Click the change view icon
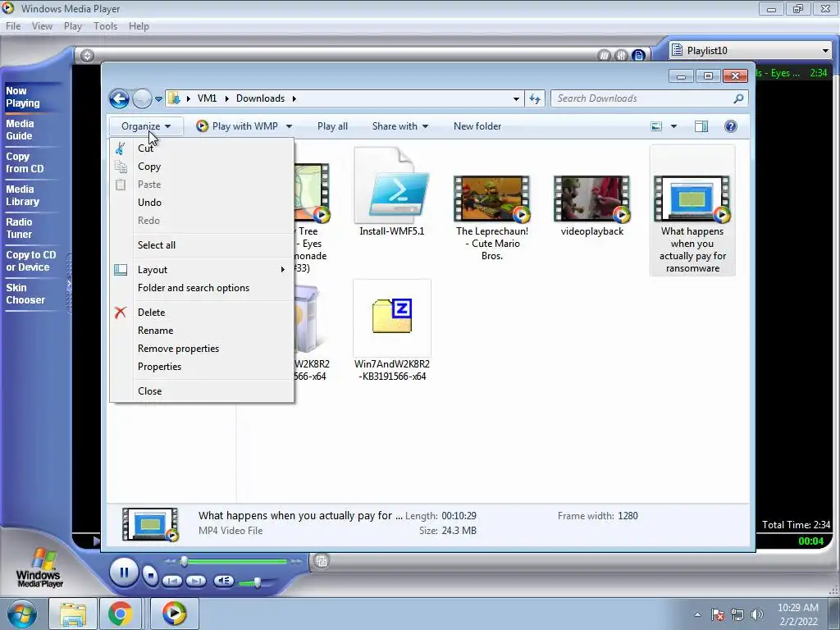 (x=656, y=126)
